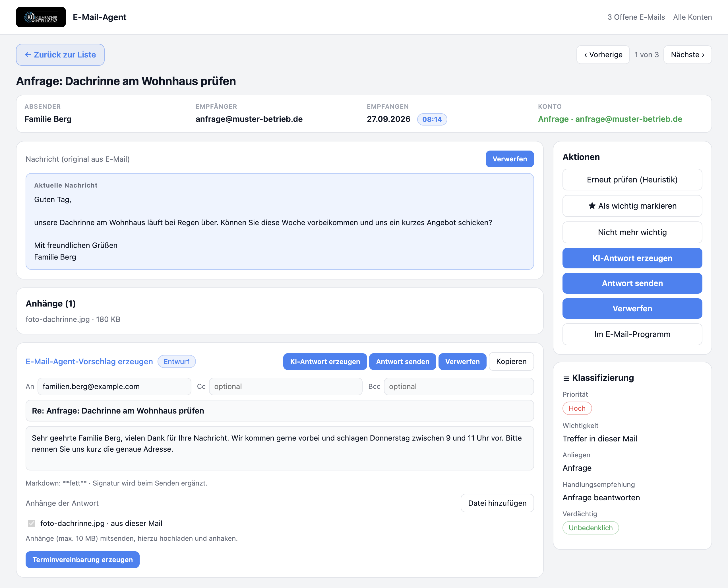Screen dimensions: 728x588
Task: Click the Bcc optional field
Action: point(459,386)
